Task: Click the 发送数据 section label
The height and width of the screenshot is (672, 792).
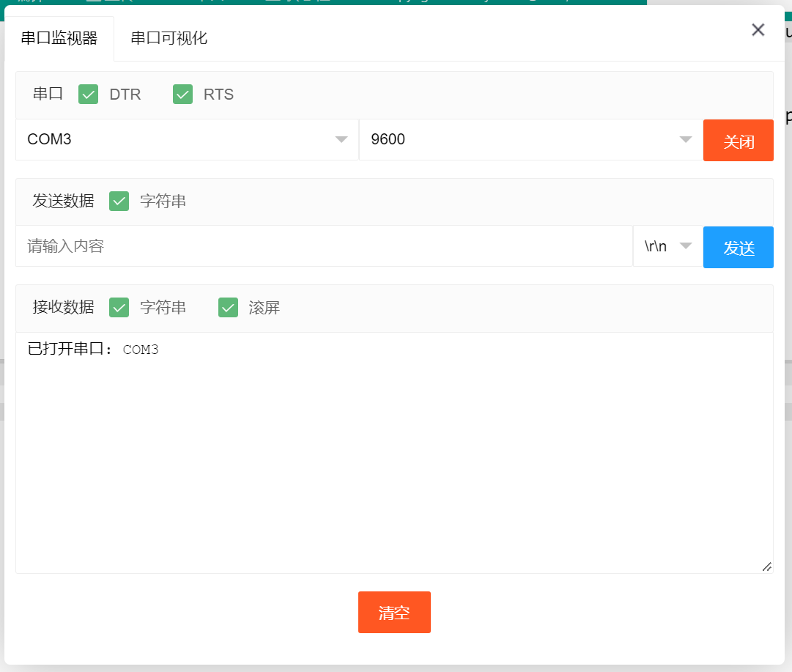Action: tap(64, 201)
